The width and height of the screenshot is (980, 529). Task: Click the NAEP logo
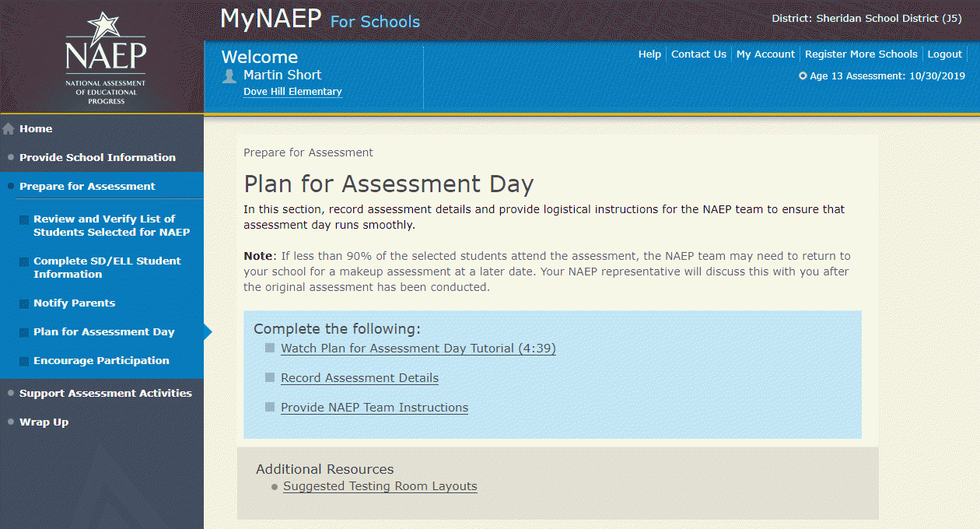[x=105, y=59]
